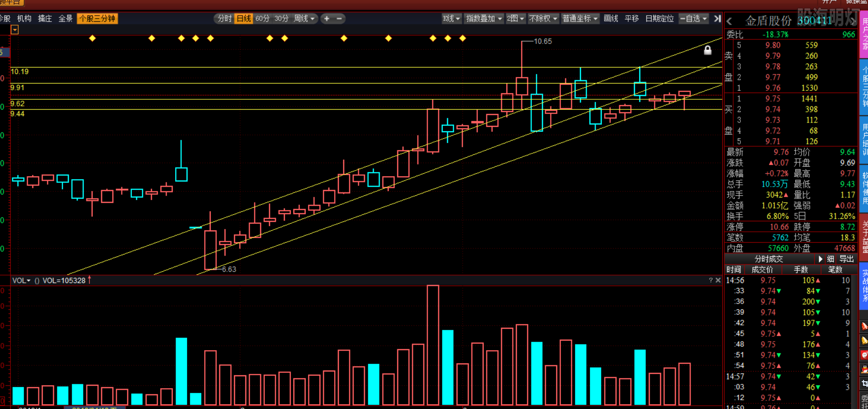
Task: Click the 9.62 horizontal line label
Action: [18, 104]
